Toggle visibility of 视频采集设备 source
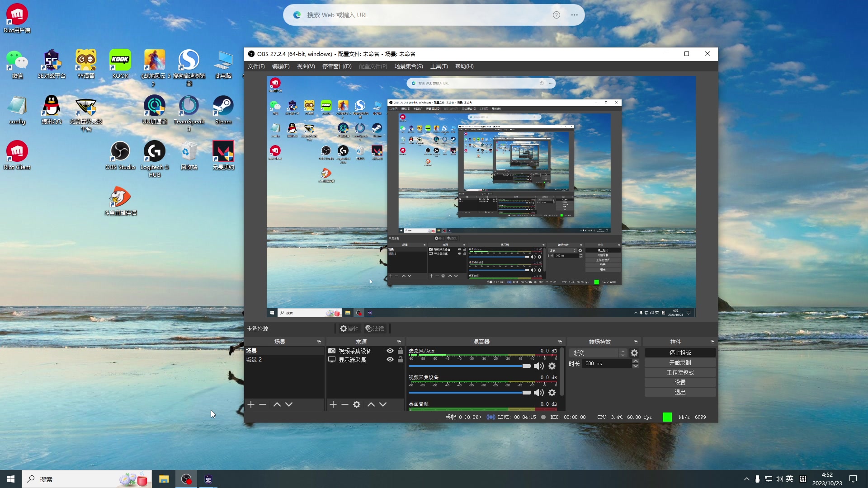868x488 pixels. (390, 351)
